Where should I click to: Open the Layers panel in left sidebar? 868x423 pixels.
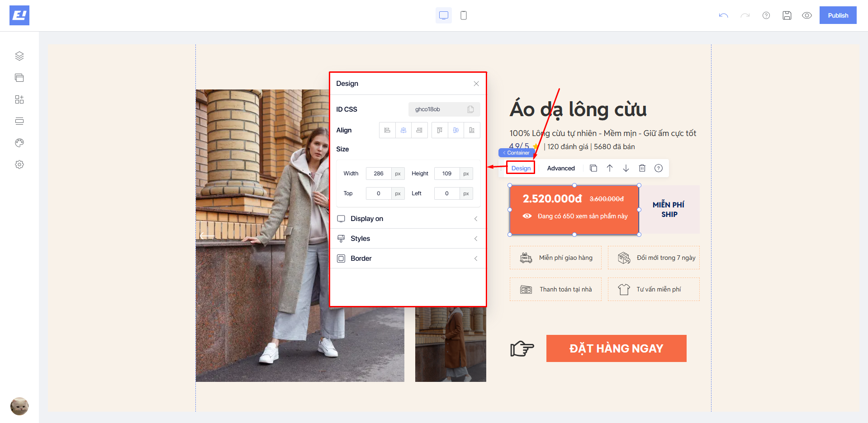point(19,56)
